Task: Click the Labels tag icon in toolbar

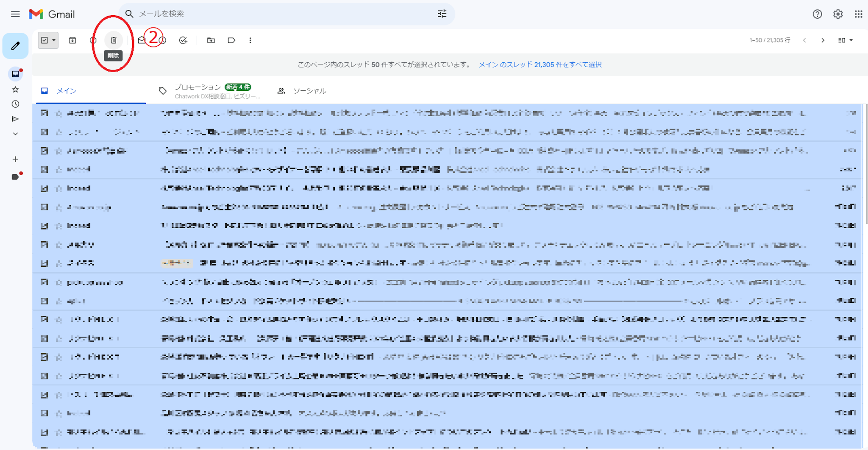Action: point(231,40)
